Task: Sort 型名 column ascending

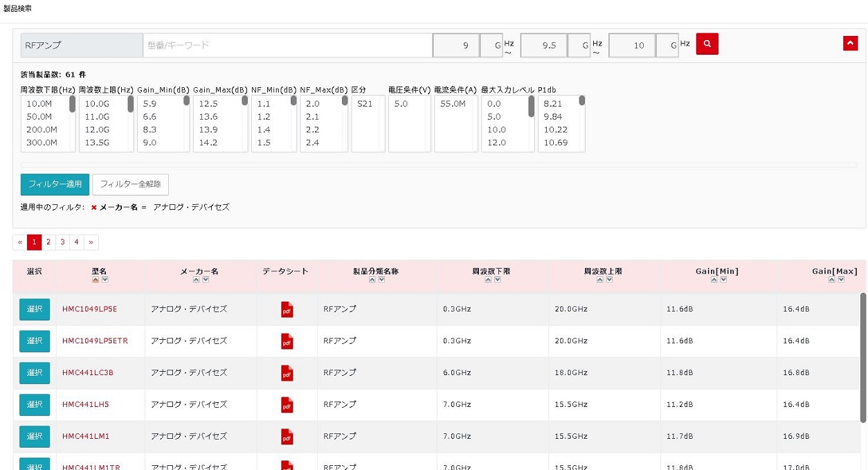Action: click(x=96, y=280)
